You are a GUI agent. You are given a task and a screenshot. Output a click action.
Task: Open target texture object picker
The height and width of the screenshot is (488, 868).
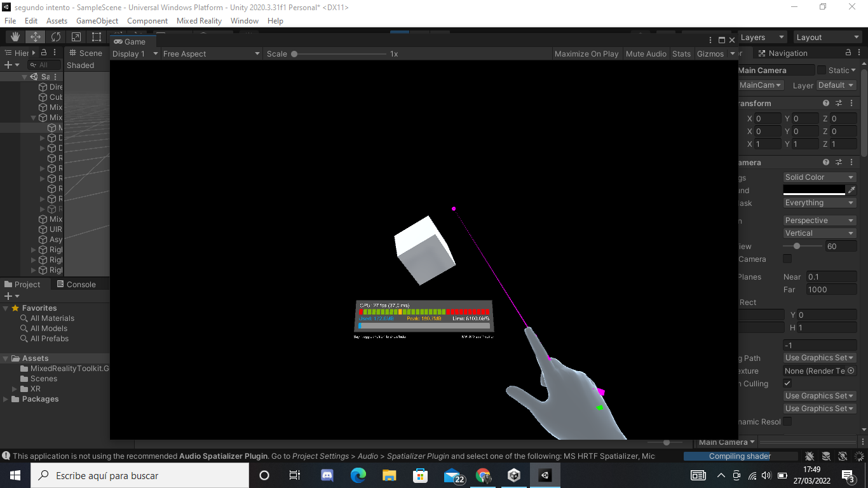[851, 370]
